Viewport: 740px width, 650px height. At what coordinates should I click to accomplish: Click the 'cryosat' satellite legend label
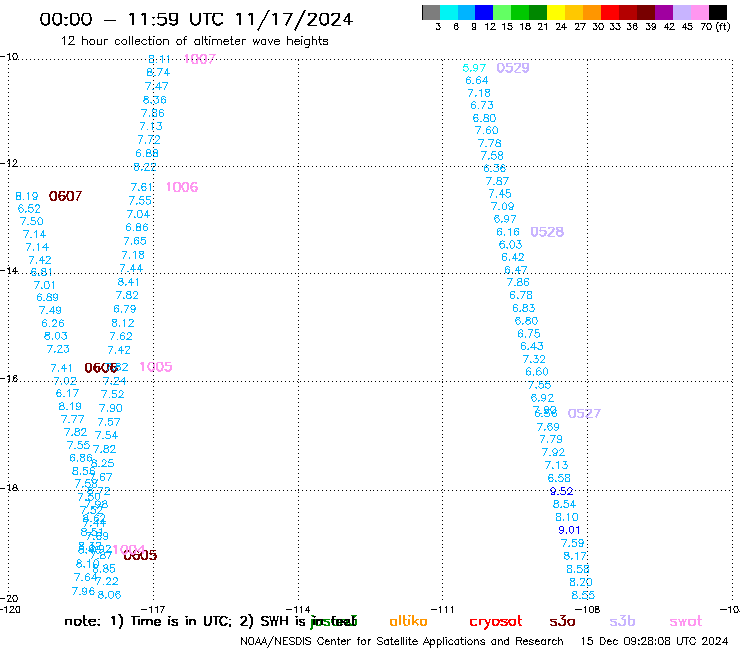click(x=496, y=622)
